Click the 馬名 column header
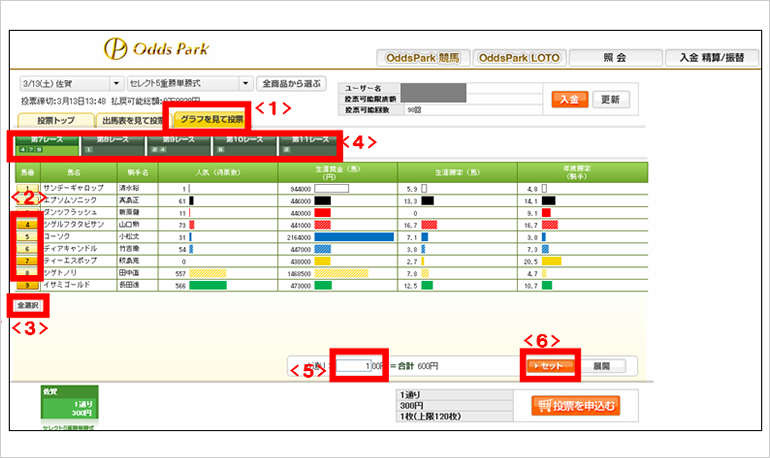The height and width of the screenshot is (458, 770). 79,173
